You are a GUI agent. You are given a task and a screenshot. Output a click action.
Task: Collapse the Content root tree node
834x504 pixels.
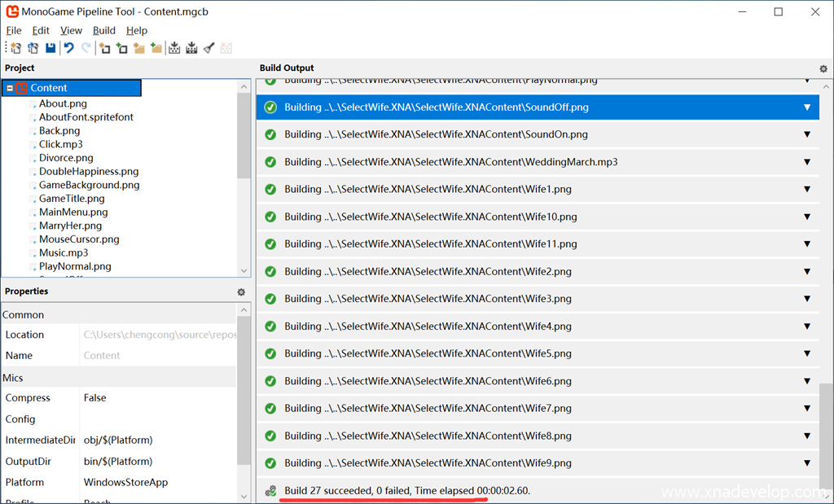pos(10,88)
